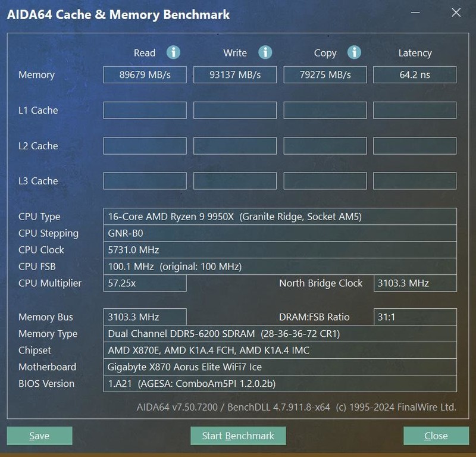Select the Memory Copy result showing 79275 MB/s
476x457 pixels.
tap(325, 74)
